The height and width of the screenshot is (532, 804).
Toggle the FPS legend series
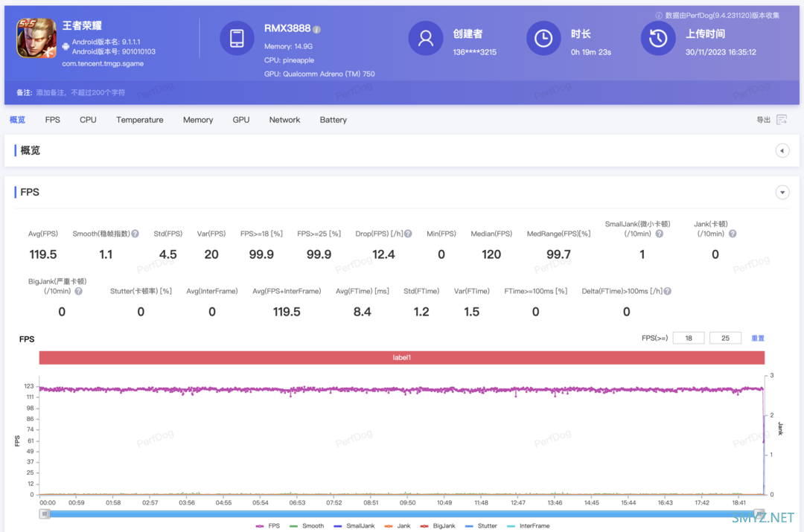coord(268,526)
